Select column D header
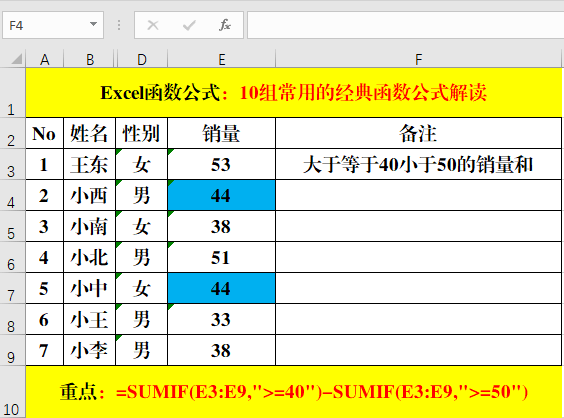The width and height of the screenshot is (564, 418). 142,59
